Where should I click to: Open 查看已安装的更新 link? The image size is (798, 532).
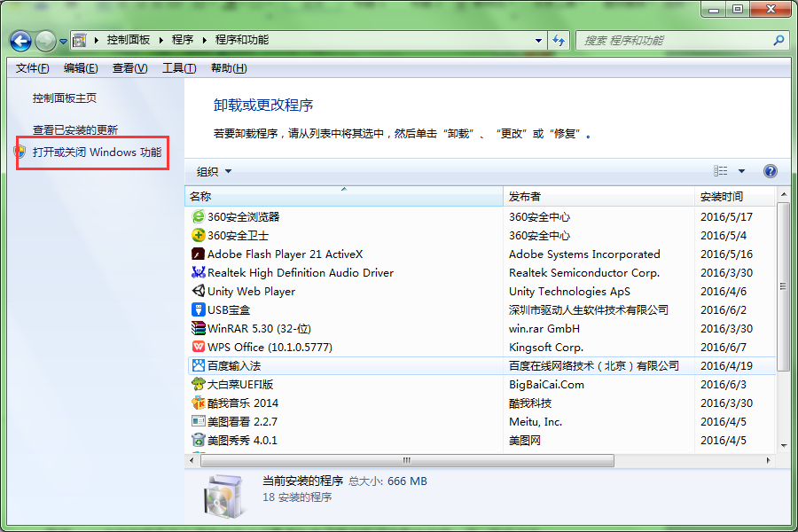75,130
